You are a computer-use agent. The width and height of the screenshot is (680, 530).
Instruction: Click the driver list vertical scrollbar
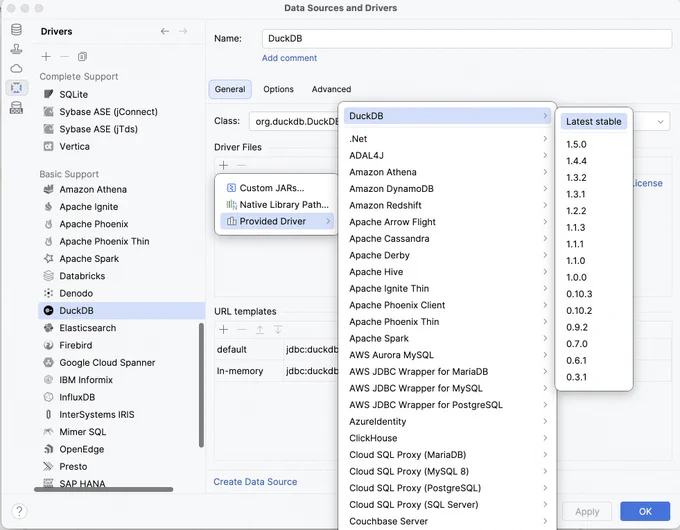(x=201, y=385)
